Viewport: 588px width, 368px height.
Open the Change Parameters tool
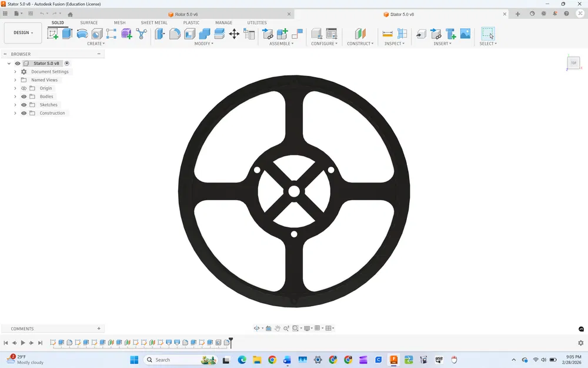click(x=249, y=34)
